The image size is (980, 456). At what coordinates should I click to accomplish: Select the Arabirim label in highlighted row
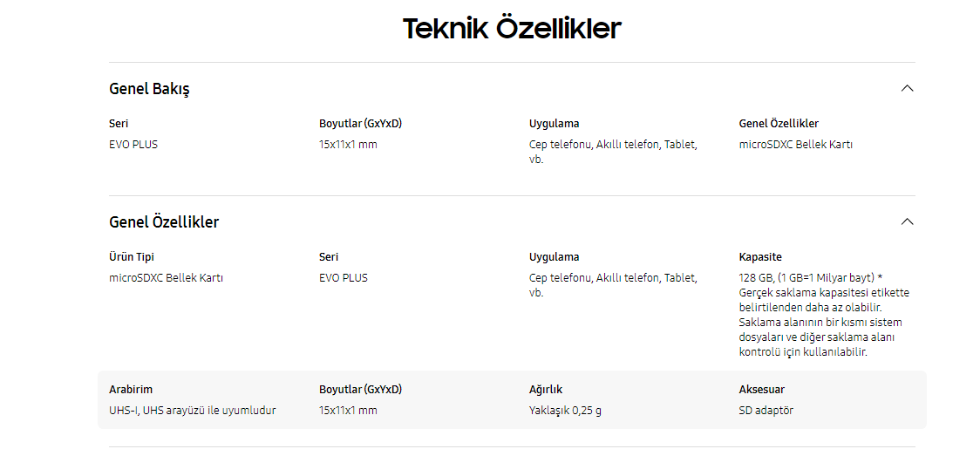tap(131, 390)
